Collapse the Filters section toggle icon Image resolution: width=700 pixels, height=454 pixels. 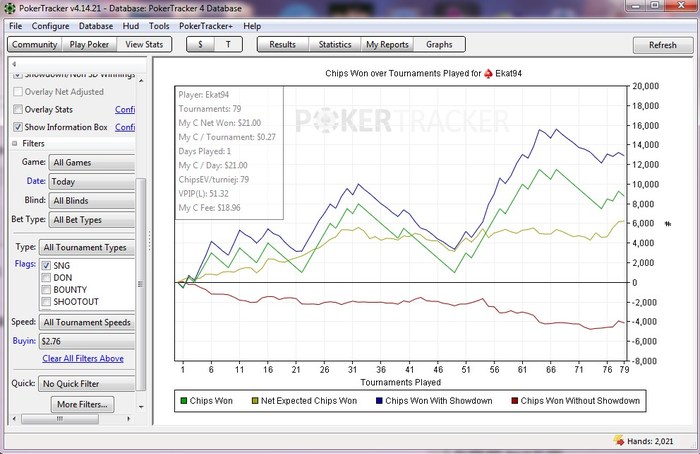click(x=15, y=144)
